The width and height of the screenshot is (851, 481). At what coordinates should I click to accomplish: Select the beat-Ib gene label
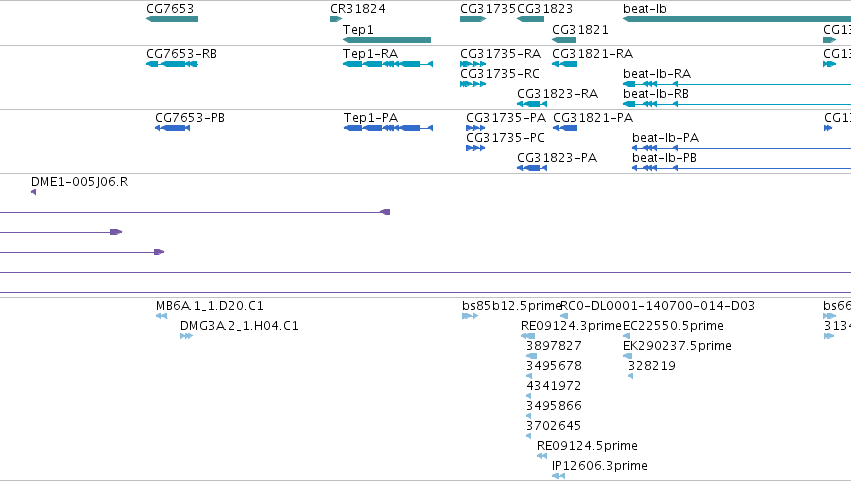(x=645, y=9)
